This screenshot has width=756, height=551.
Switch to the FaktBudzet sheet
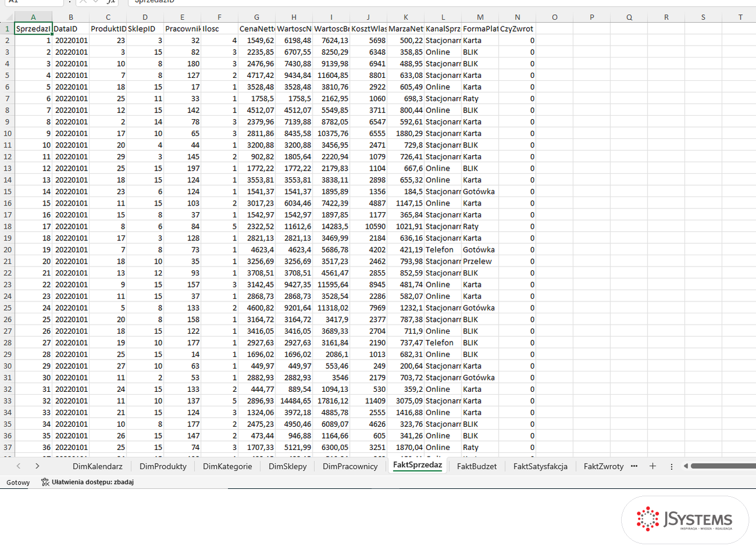click(477, 466)
